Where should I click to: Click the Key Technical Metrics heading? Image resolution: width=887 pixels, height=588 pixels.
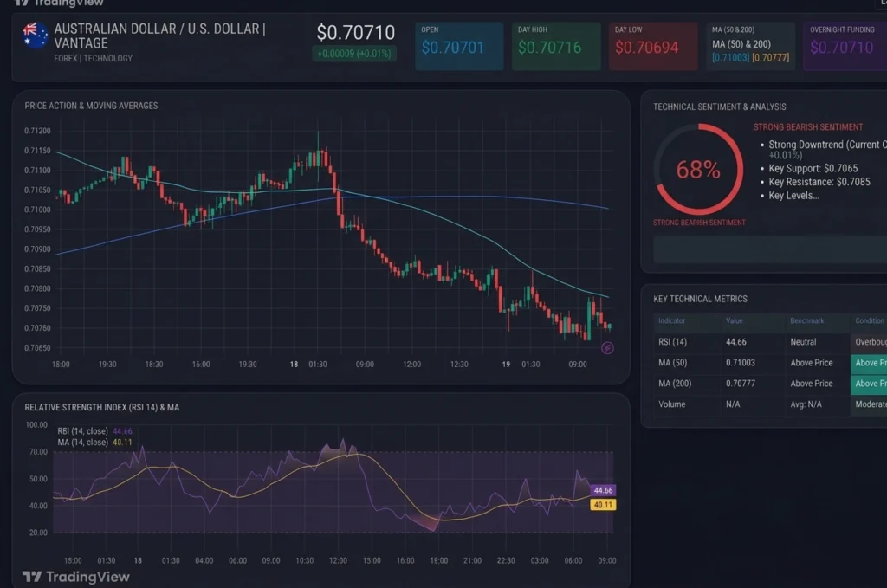click(700, 299)
